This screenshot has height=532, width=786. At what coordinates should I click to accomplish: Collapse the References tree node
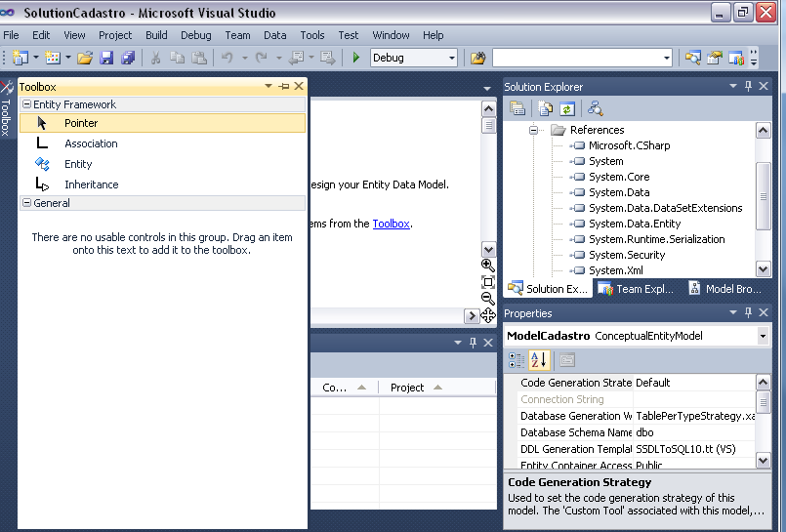[x=534, y=130]
